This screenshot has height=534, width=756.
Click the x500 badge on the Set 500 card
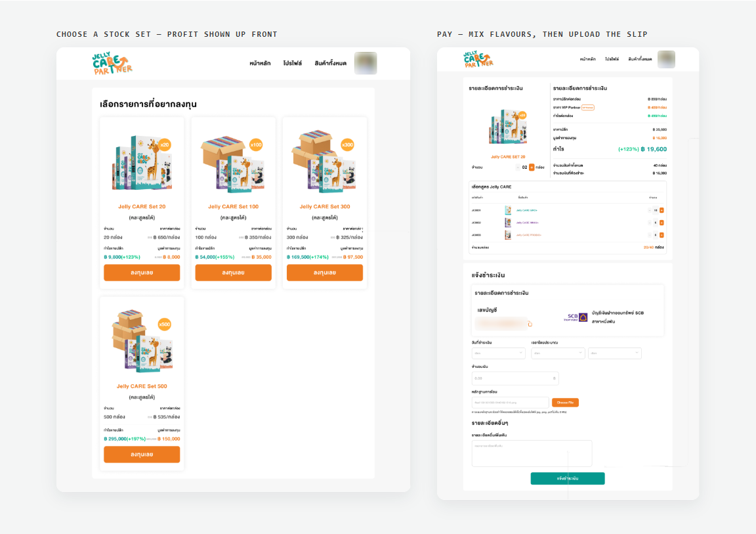tap(165, 324)
